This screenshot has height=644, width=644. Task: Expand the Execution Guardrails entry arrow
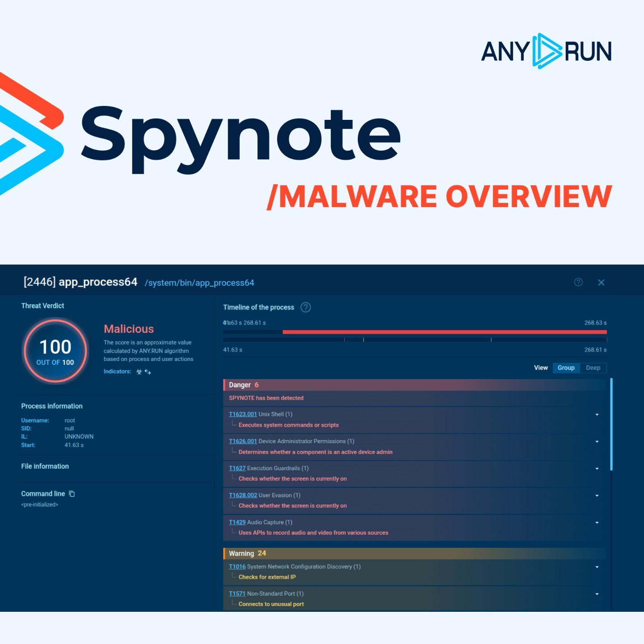coord(597,469)
